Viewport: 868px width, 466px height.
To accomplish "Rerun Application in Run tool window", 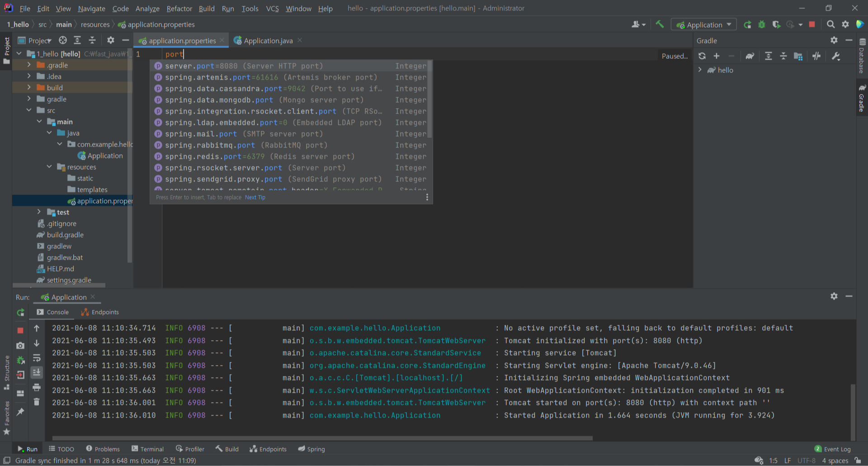I will [20, 312].
